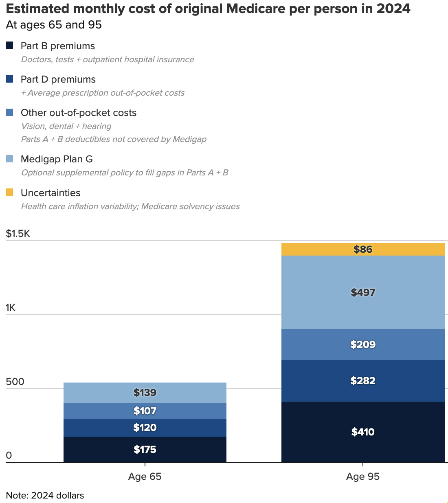Click the Part B premiums legend swatch
The height and width of the screenshot is (503, 448).
(9, 46)
